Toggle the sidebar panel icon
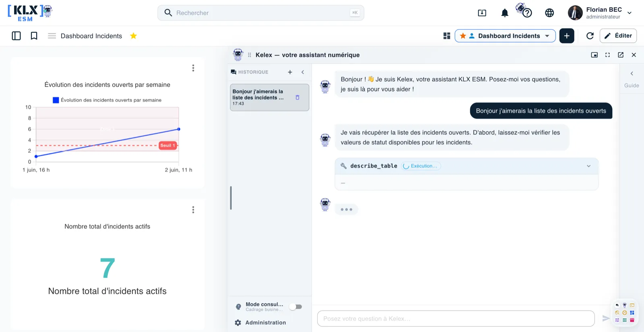The width and height of the screenshot is (644, 332). pos(16,36)
